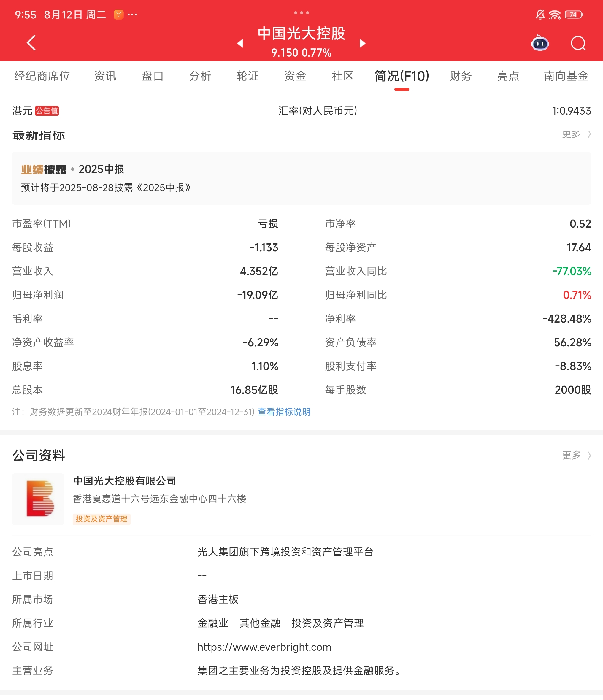This screenshot has width=603, height=700.
Task: Tap the 投资及资产管理 industry tag
Action: 101,519
